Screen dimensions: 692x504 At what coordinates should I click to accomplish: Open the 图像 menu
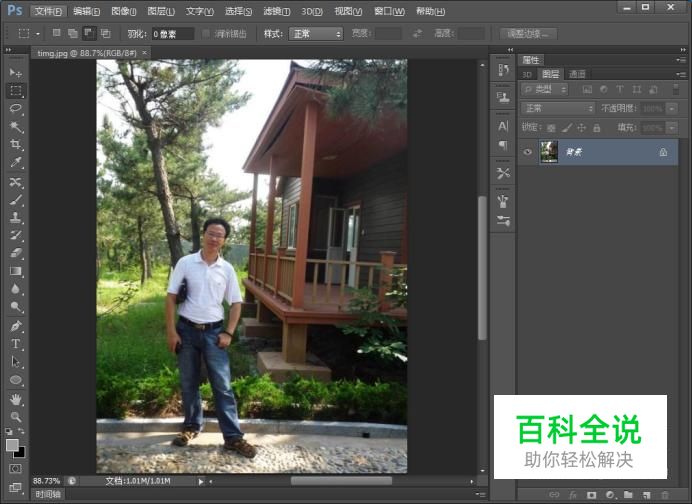pos(124,11)
